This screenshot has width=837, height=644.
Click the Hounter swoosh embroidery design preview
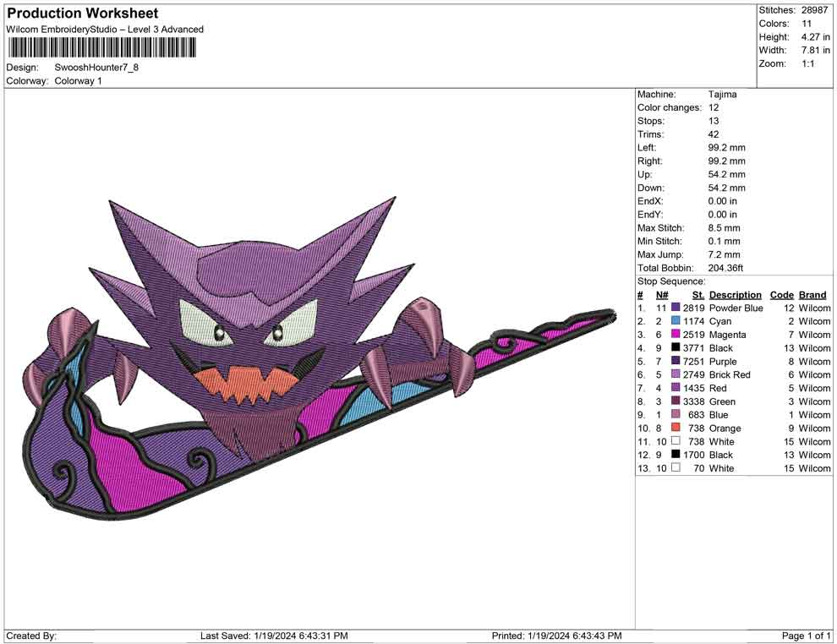pos(320,357)
